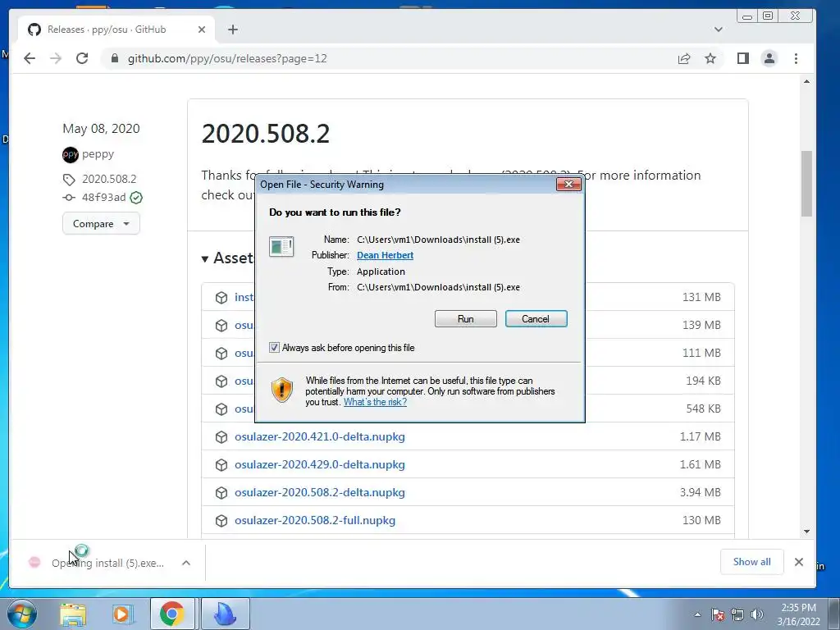Open the Compare dropdown
This screenshot has height=630, width=840.
point(101,223)
